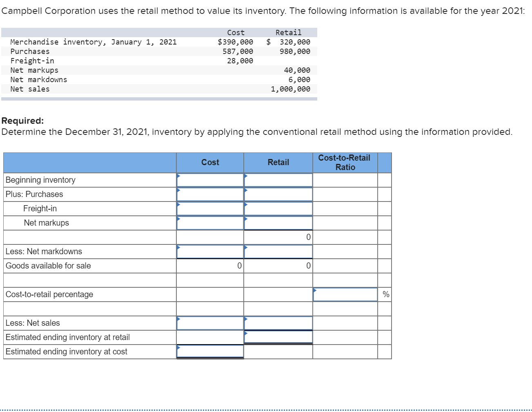Screen dimensions: 532x412
Task: Click the Retail column header in answer table
Action: coord(278,162)
